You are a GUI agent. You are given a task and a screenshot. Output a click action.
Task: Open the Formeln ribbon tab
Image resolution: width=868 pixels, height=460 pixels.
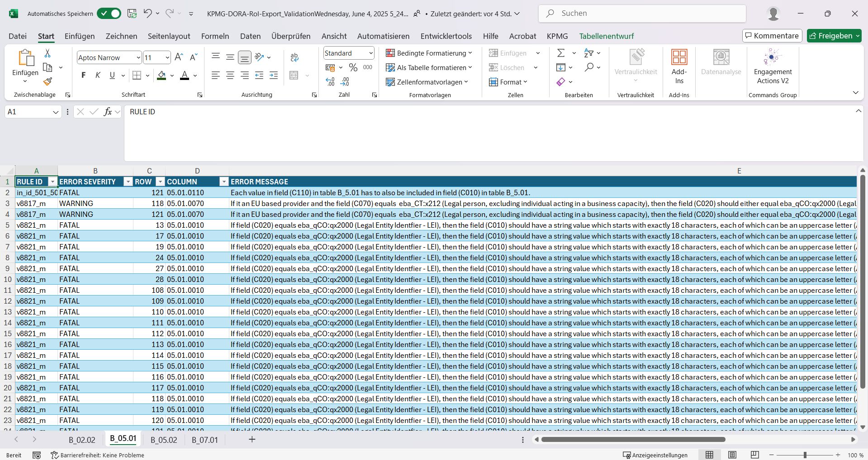(215, 36)
